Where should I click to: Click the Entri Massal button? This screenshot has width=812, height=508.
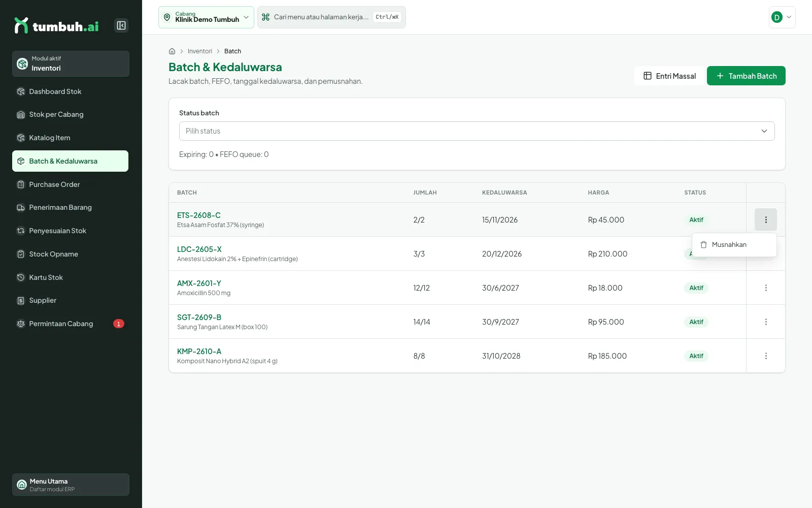coord(669,76)
